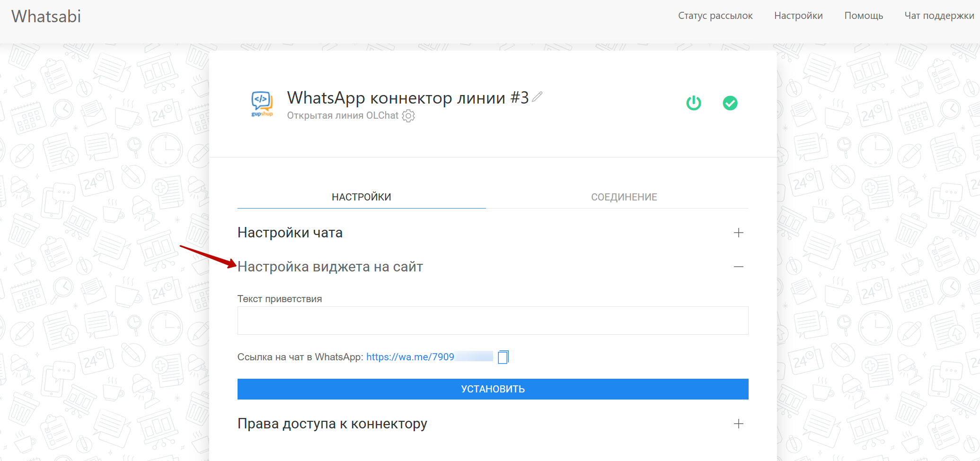Screen dimensions: 980x461
Task: Edit connector name with pencil icon
Action: coord(537,96)
